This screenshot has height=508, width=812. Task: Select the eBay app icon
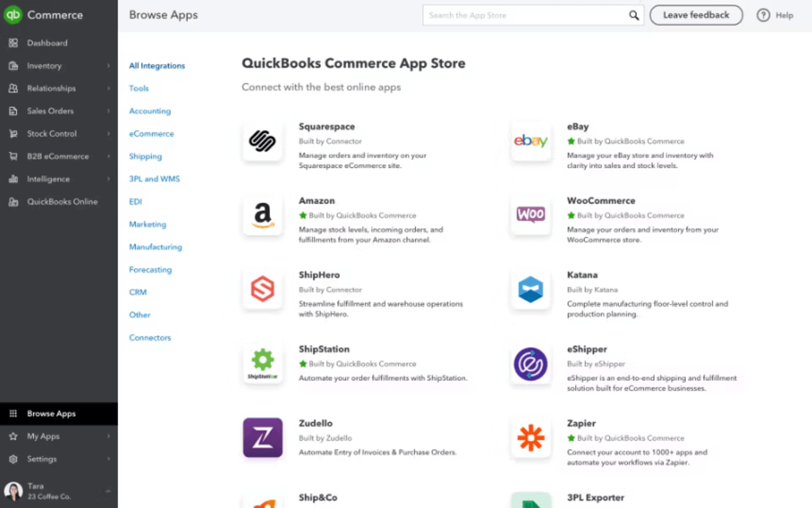point(531,141)
